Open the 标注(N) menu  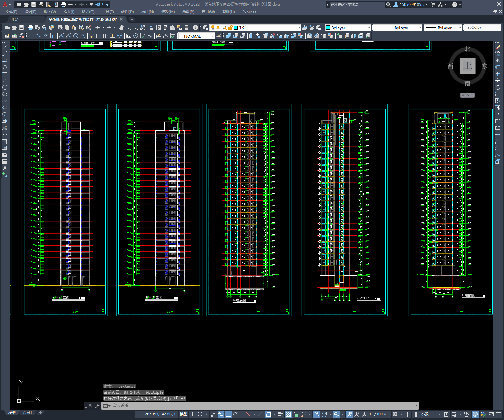pyautogui.click(x=147, y=12)
